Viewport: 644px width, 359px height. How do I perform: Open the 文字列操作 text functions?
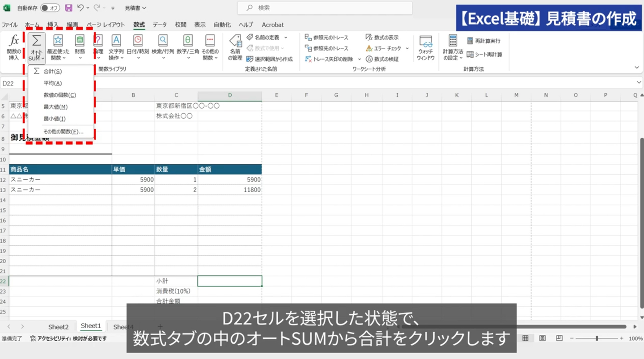click(x=116, y=47)
